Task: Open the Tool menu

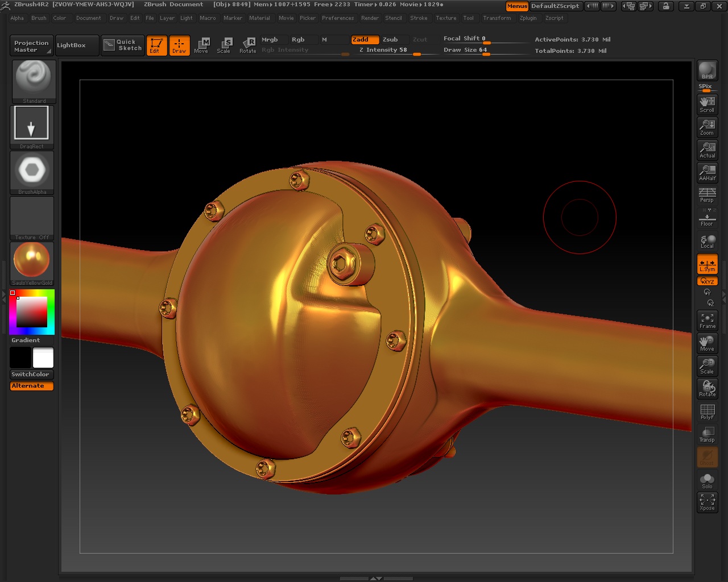Action: click(469, 18)
